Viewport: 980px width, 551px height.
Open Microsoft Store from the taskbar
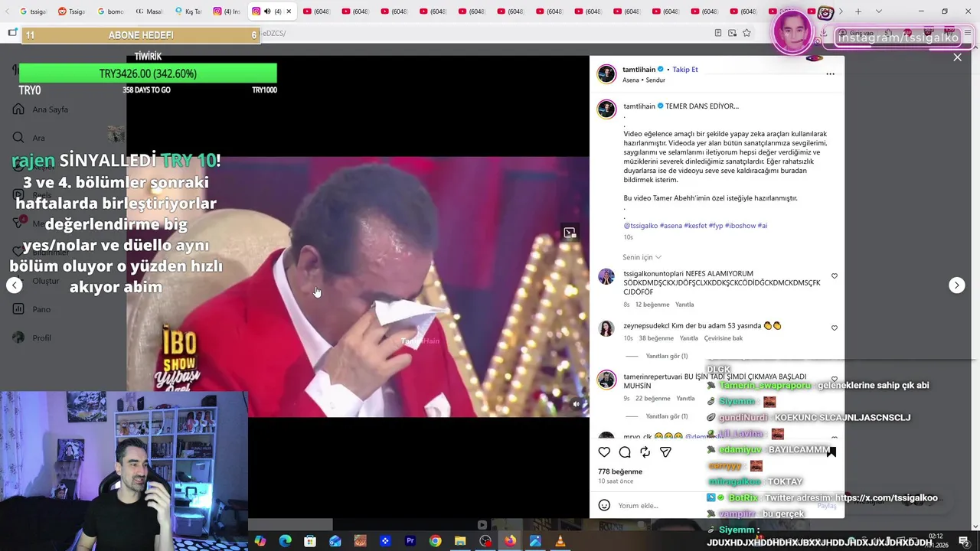310,541
